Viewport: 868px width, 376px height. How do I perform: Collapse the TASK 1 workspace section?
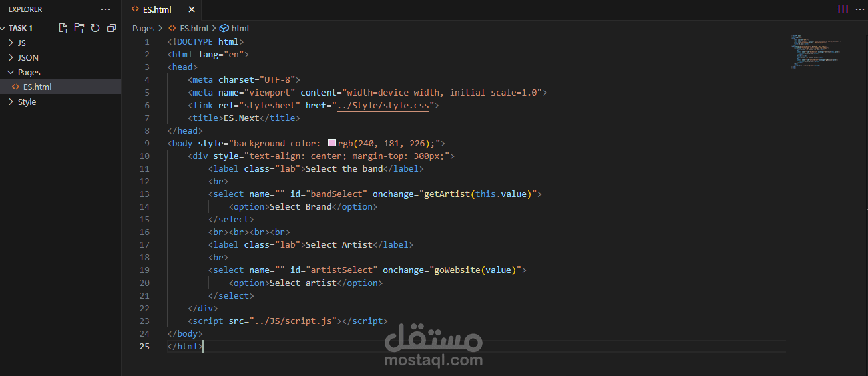tap(21, 28)
